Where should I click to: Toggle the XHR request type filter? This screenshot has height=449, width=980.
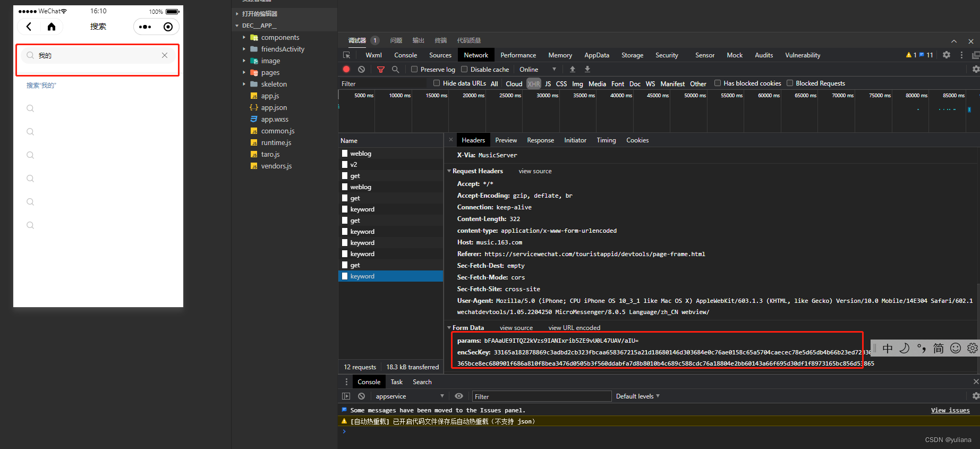coord(533,83)
